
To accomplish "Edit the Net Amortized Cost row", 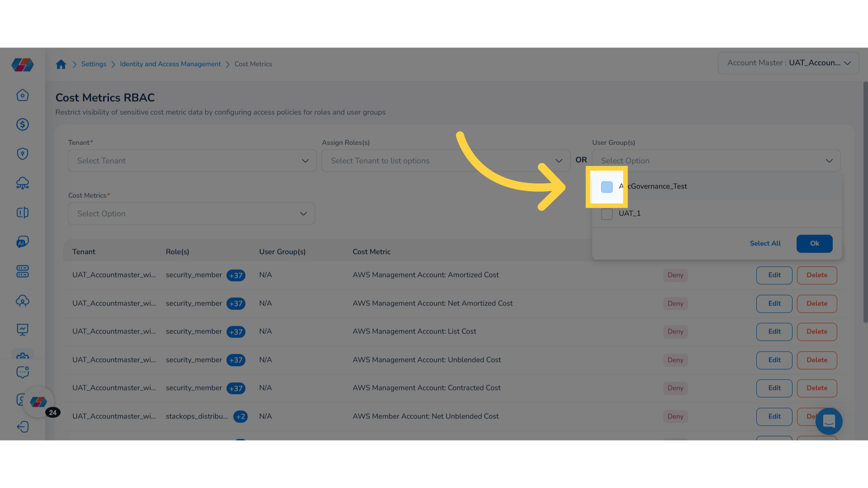I will 774,304.
